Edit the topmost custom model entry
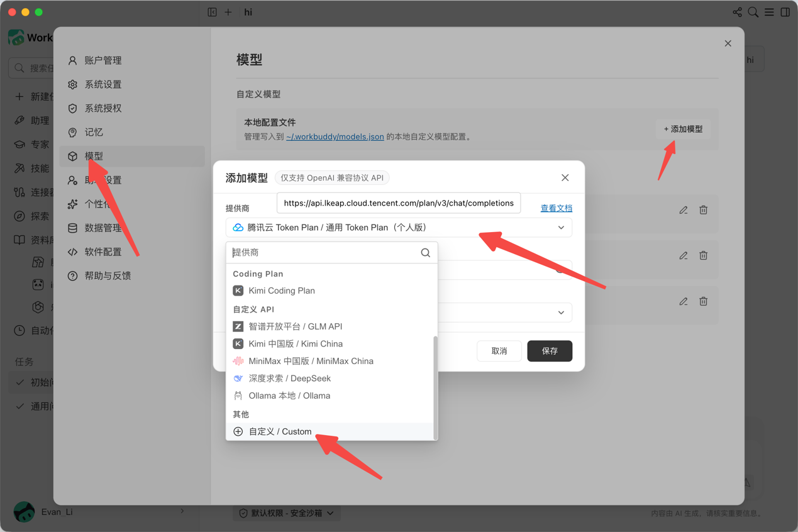The width and height of the screenshot is (798, 532). click(684, 210)
